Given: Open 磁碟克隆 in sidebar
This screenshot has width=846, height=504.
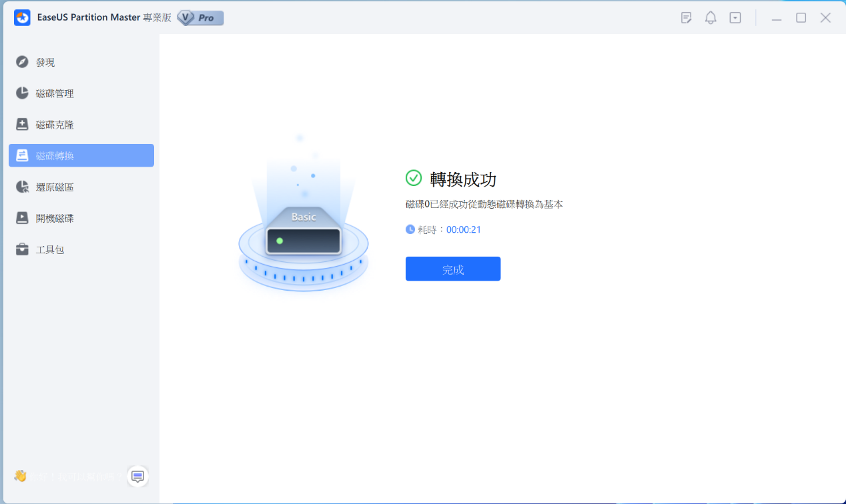Looking at the screenshot, I should [81, 125].
